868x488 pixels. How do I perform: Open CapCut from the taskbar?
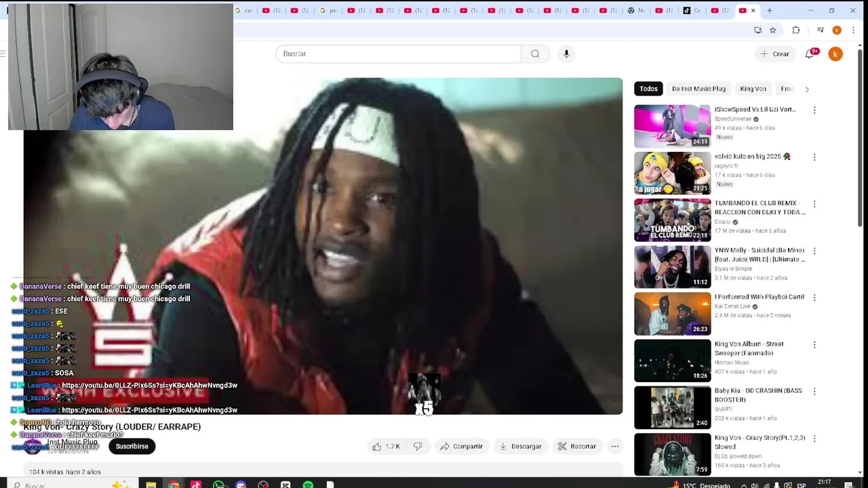[285, 485]
